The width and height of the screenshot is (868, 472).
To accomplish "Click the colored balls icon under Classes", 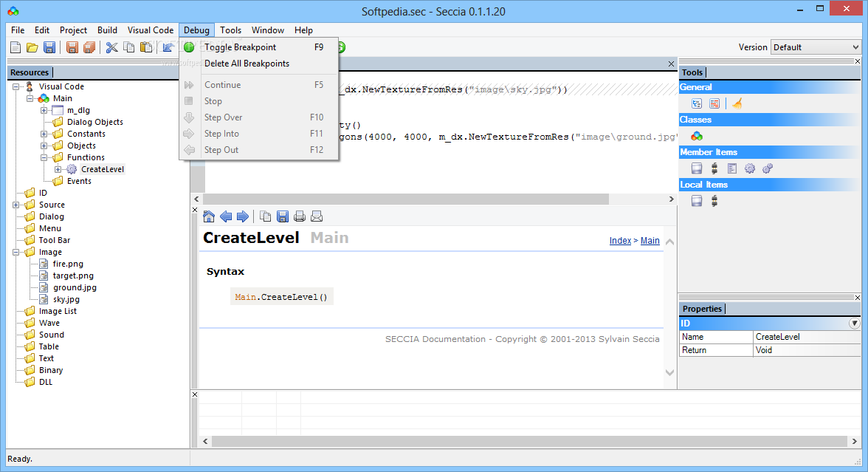I will [x=697, y=136].
